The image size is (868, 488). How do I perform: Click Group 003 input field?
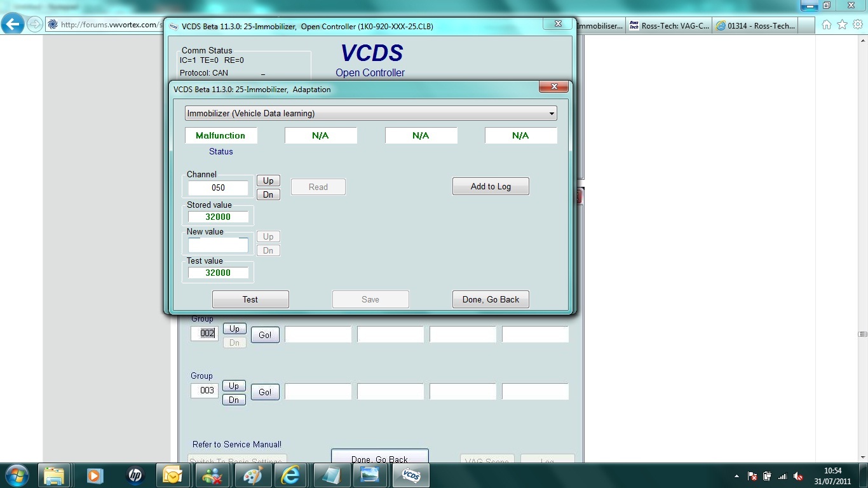pyautogui.click(x=205, y=390)
